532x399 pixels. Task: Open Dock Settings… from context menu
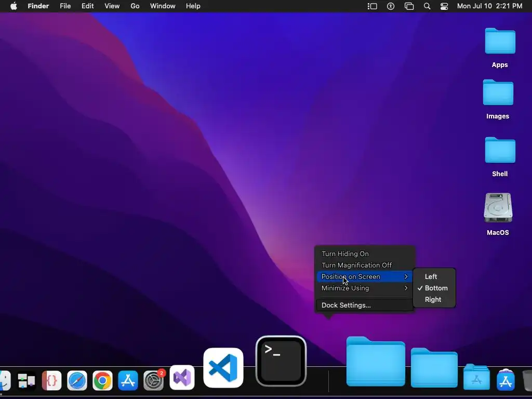(x=365, y=305)
